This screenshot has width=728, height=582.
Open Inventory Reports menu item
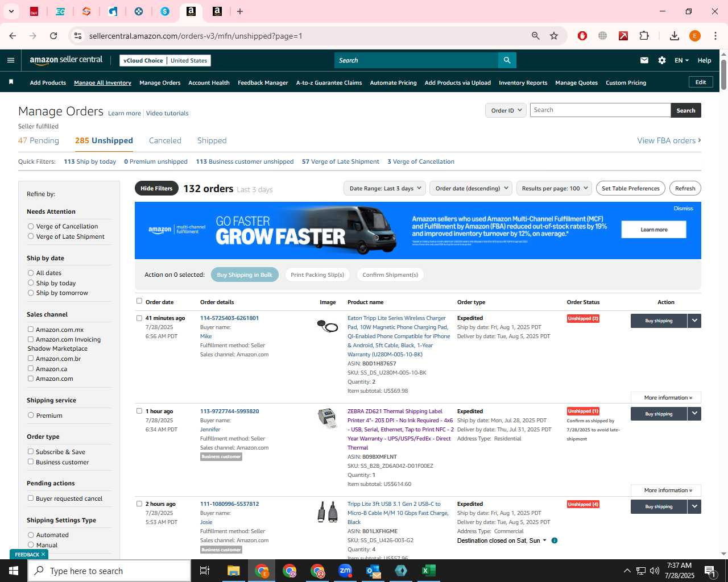523,82
